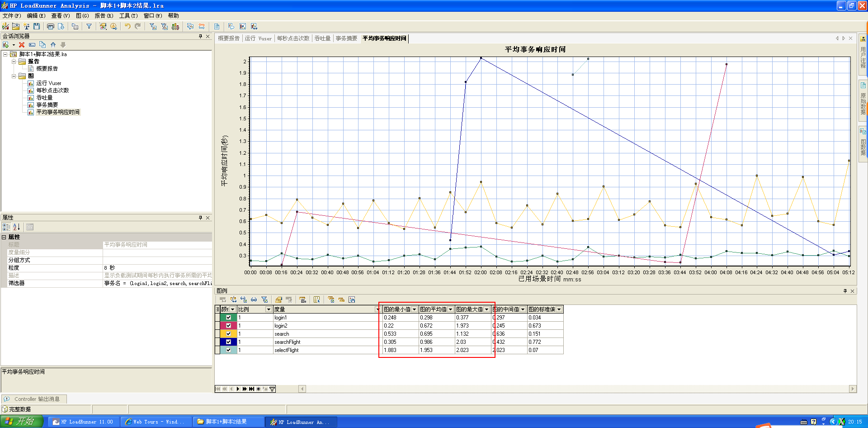Click the filter funnel icon in main toolbar
The height and width of the screenshot is (428, 868).
(89, 26)
